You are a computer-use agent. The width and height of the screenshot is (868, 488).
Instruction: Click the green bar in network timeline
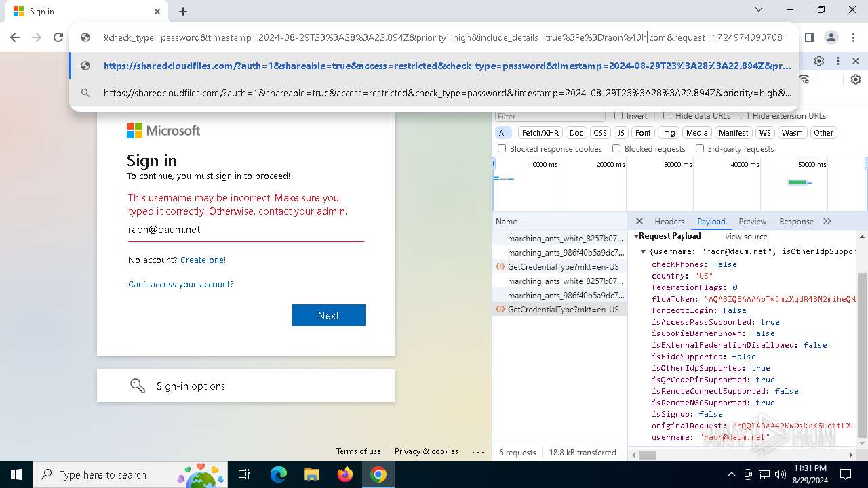[797, 182]
